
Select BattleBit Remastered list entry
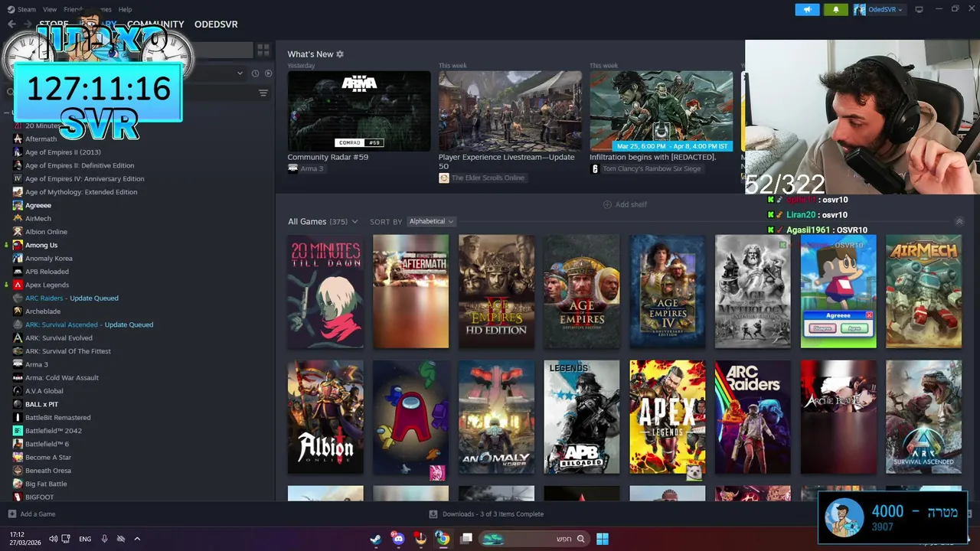click(x=58, y=417)
